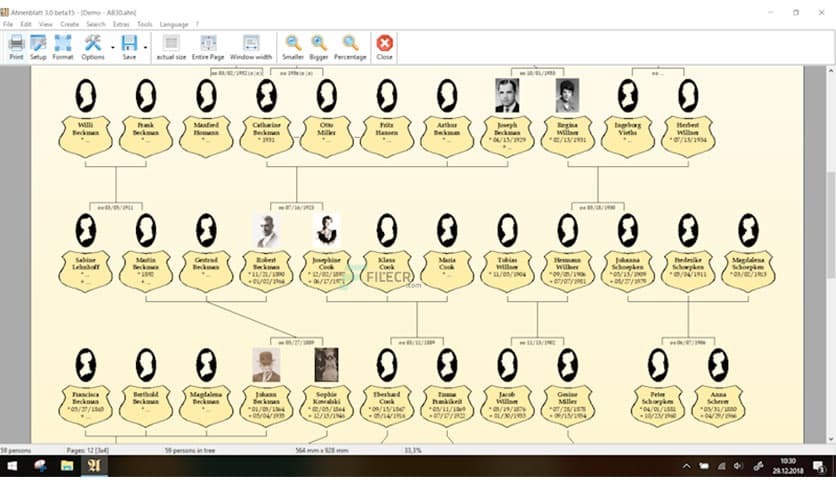Fit view to Window width
Screen dimensions: 836x484
point(251,47)
